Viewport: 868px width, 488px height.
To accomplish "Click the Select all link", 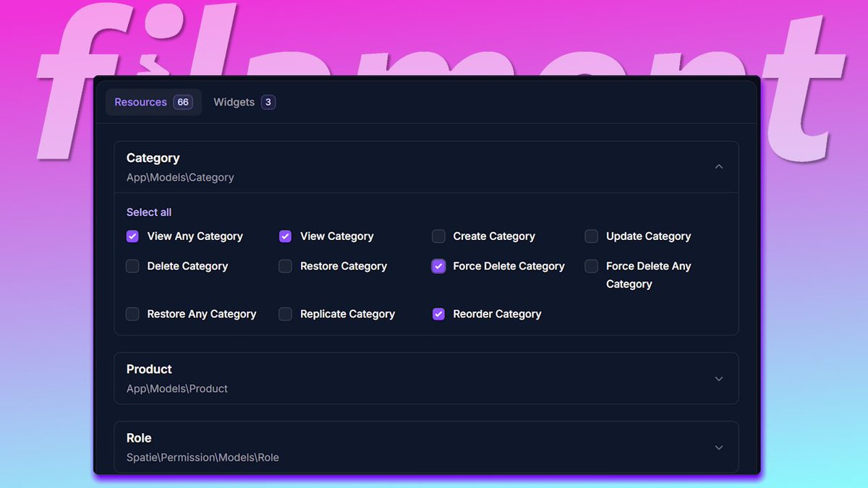I will point(149,212).
